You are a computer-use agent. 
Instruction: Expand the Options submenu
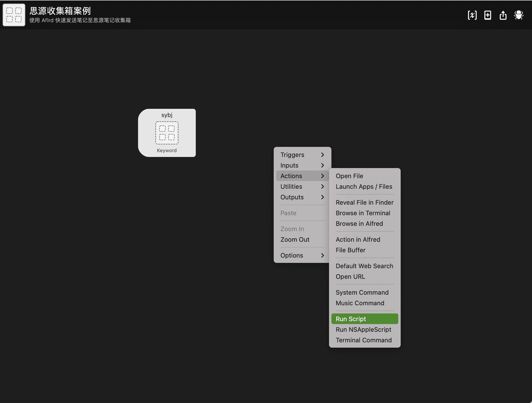coord(302,255)
